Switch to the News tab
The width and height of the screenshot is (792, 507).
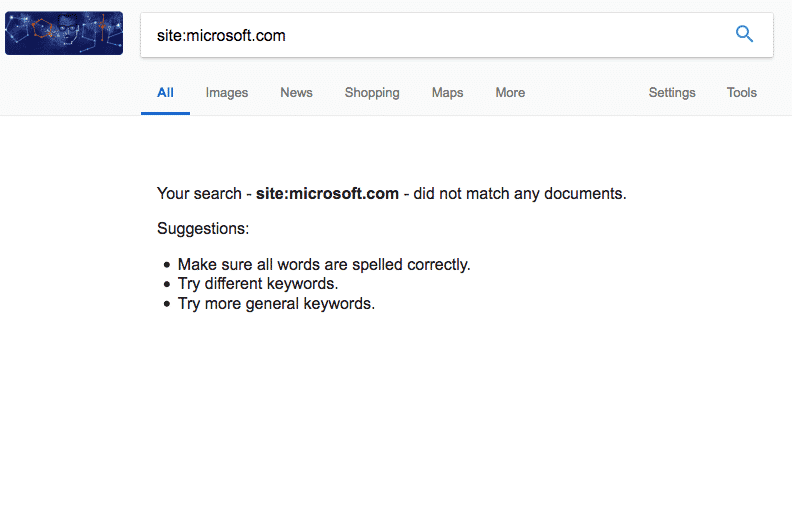(296, 92)
